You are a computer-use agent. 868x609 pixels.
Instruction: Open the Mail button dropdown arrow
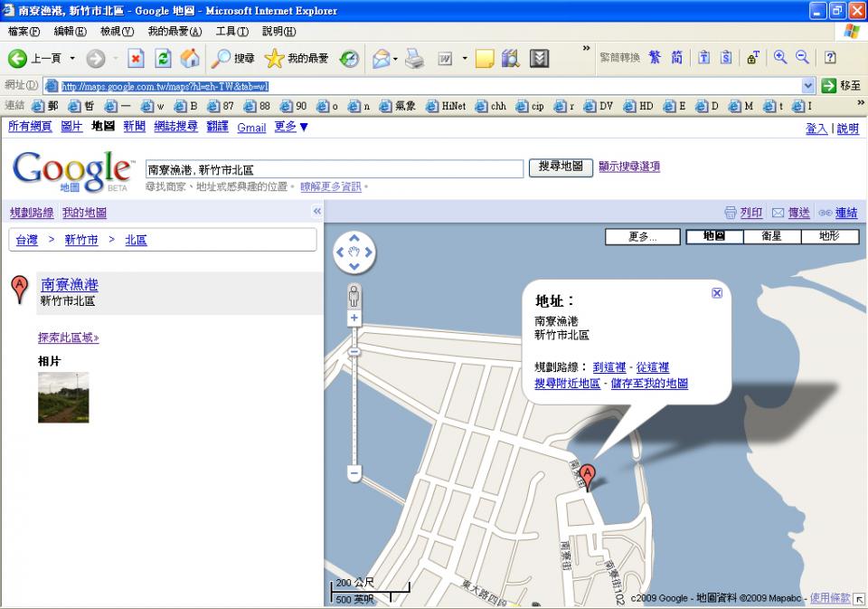click(x=395, y=58)
